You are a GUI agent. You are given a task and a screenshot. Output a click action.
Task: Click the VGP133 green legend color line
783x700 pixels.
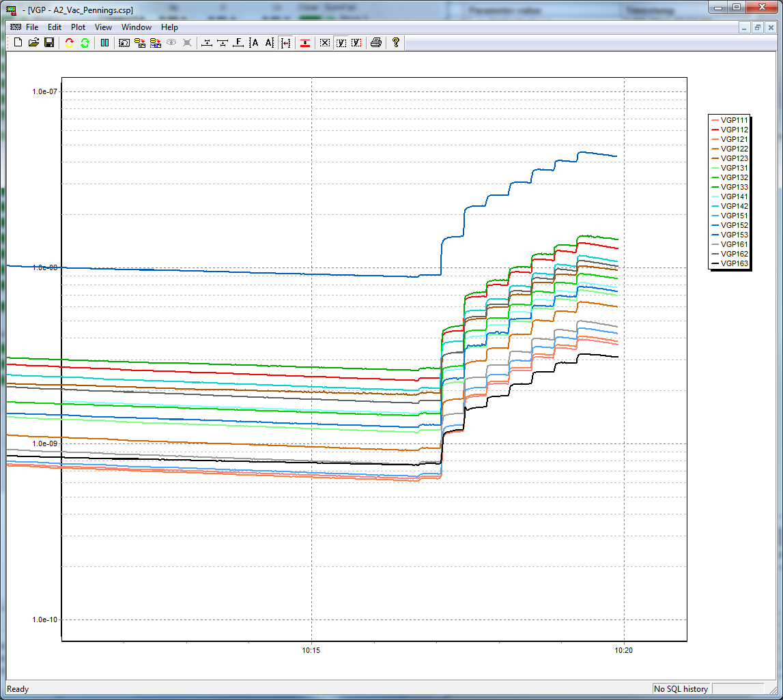click(715, 187)
